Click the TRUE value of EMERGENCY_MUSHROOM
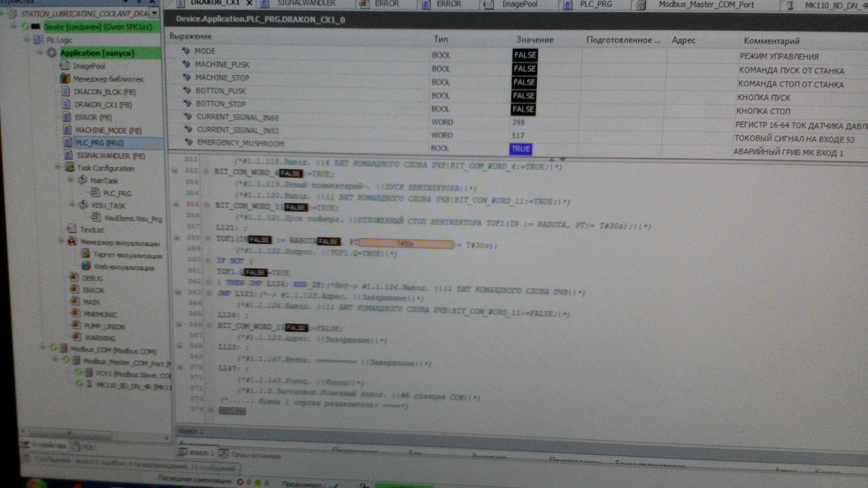868x488 pixels. tap(520, 149)
